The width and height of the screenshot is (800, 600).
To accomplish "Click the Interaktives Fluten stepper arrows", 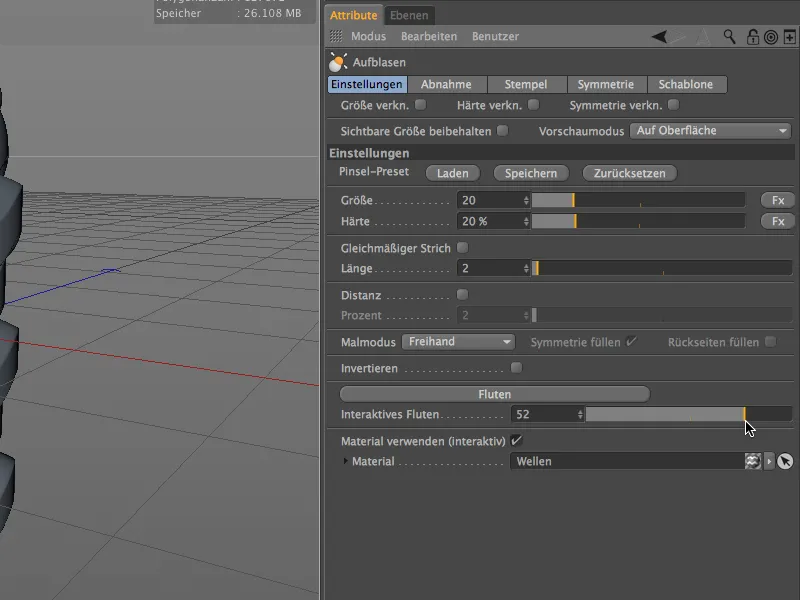I will (580, 414).
